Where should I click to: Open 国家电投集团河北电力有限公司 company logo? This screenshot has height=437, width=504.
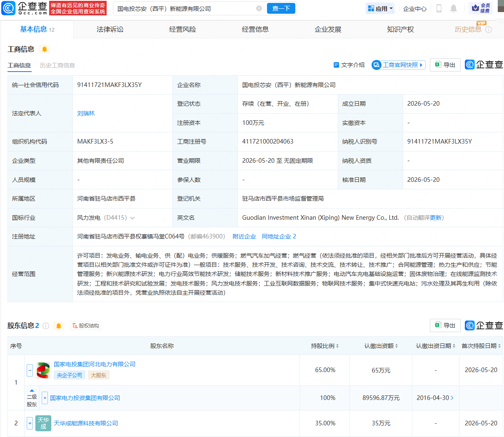[43, 370]
